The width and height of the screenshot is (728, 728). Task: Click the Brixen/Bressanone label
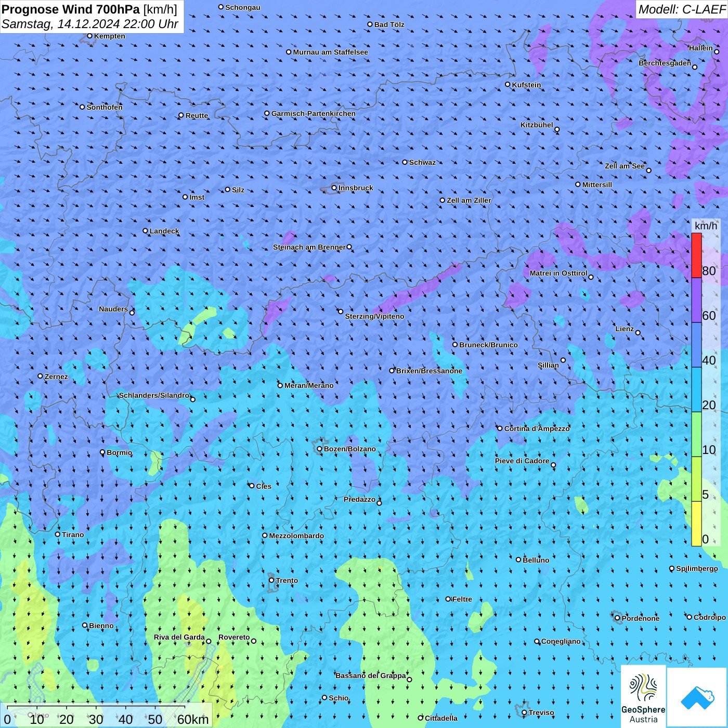click(x=429, y=371)
